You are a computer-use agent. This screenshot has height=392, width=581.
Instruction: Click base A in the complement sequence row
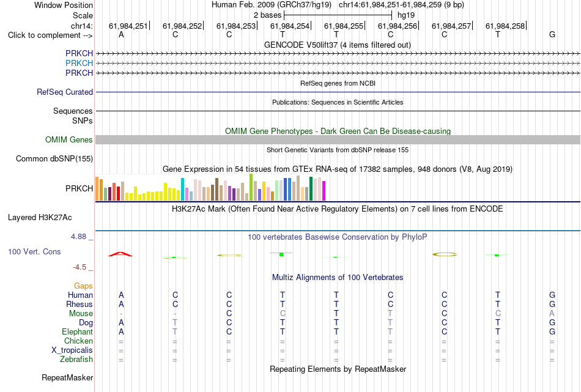pos(121,34)
